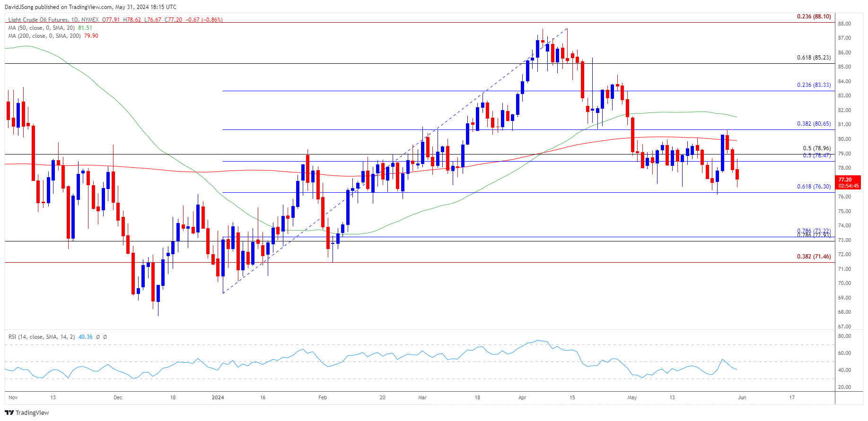Click the 2024 date axis label
Image resolution: width=868 pixels, height=421 pixels.
click(218, 397)
